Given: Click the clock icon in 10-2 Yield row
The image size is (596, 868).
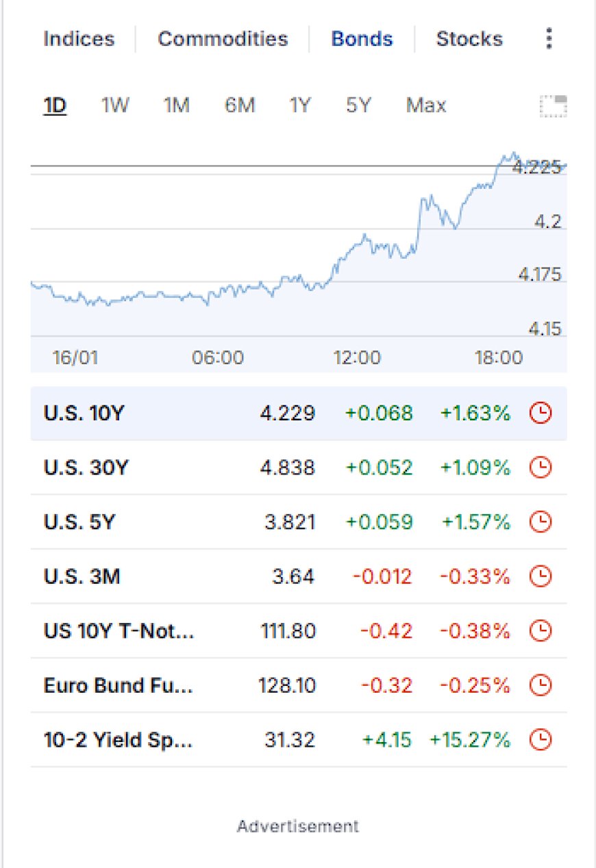Looking at the screenshot, I should (x=541, y=740).
